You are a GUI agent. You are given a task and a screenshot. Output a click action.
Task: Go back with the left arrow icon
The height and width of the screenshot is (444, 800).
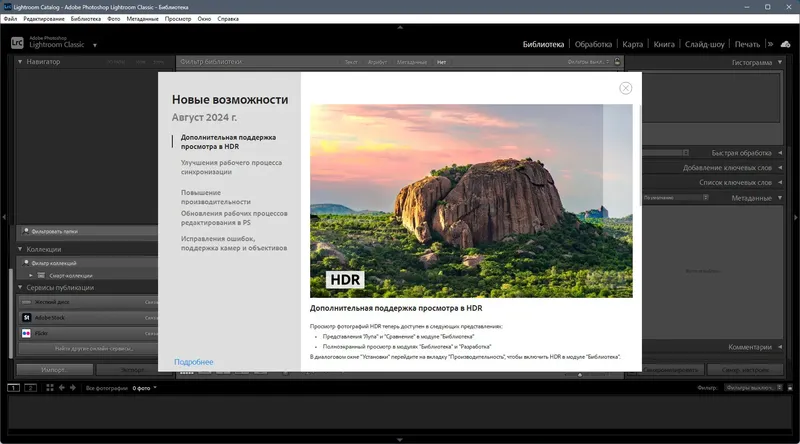[x=62, y=388]
